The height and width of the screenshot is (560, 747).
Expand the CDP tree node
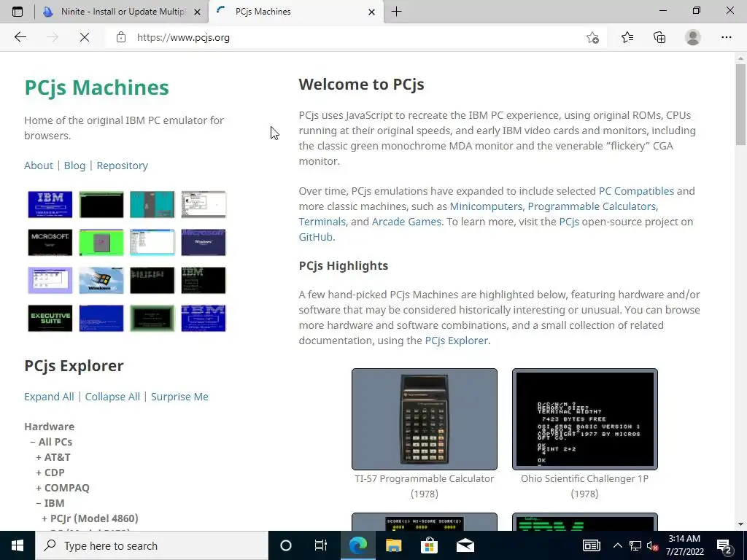tap(50, 472)
